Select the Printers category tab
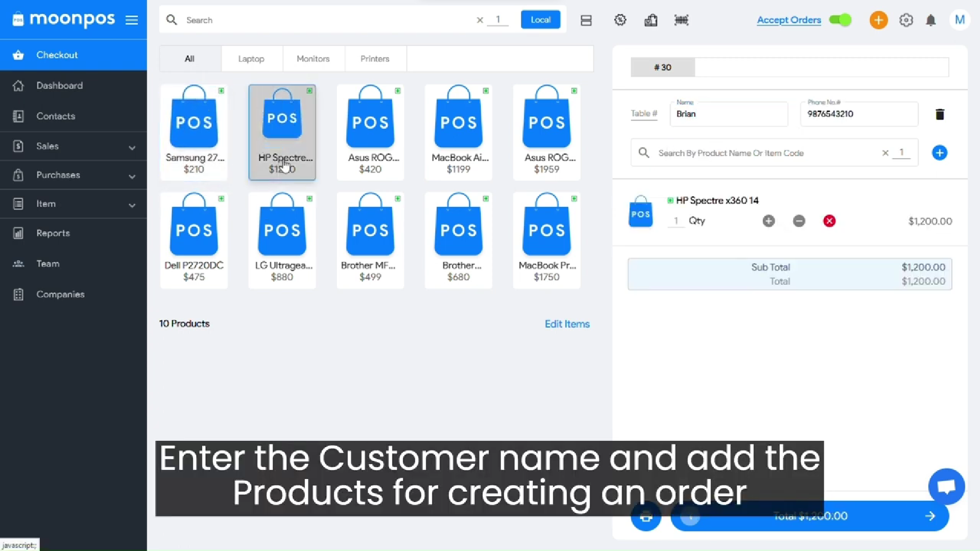Image resolution: width=980 pixels, height=551 pixels. pos(375,59)
